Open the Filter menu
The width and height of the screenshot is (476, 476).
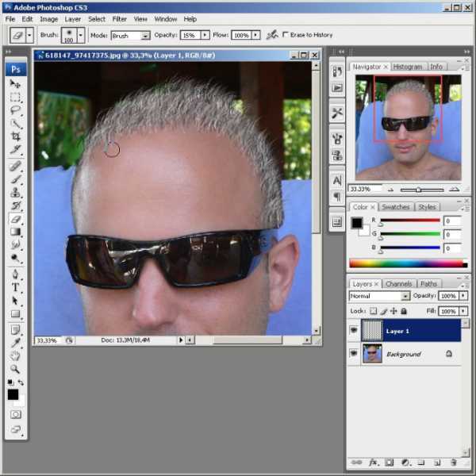(119, 19)
